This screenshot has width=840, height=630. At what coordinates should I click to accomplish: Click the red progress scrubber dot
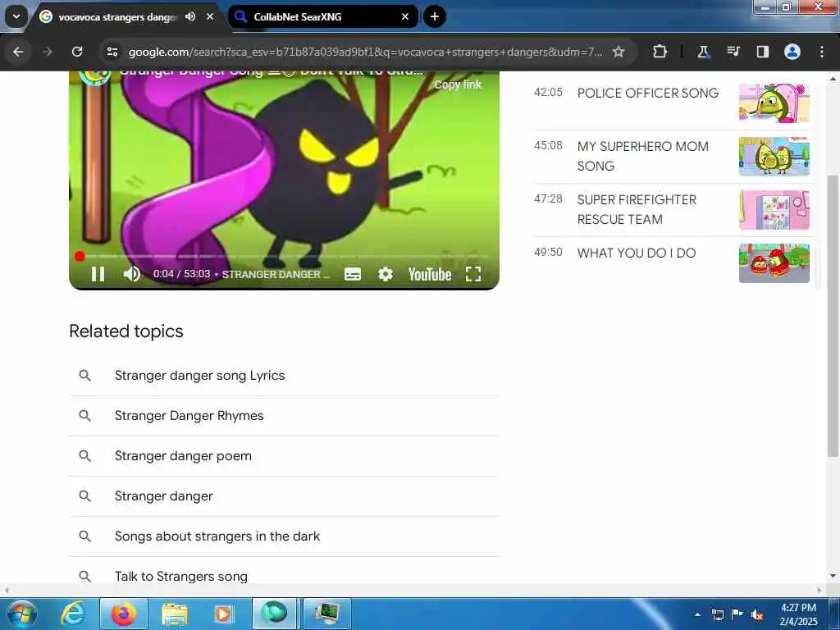(x=80, y=256)
